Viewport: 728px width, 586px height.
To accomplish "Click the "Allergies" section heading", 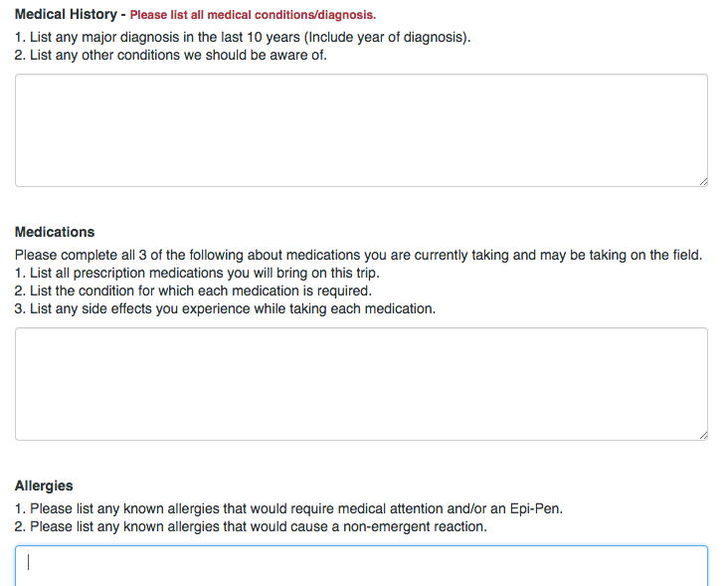I will click(44, 486).
